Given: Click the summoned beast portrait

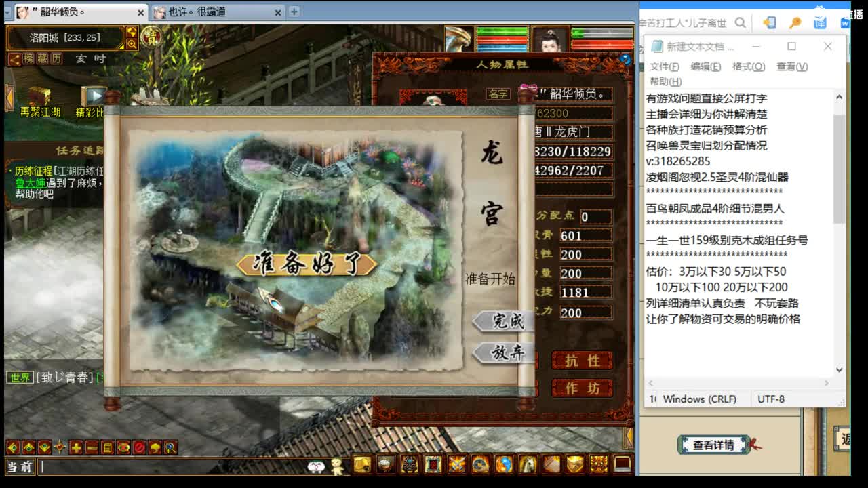Looking at the screenshot, I should 459,39.
